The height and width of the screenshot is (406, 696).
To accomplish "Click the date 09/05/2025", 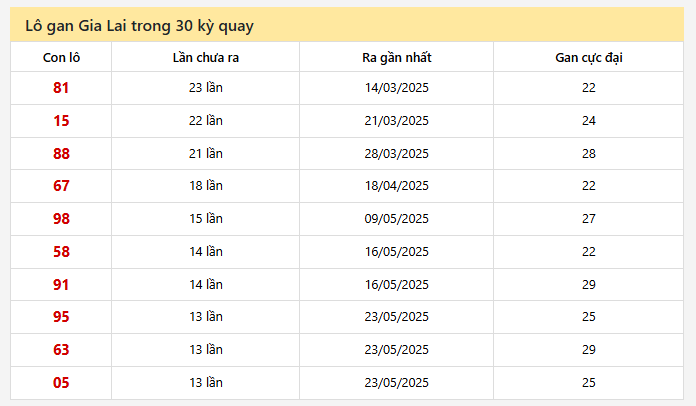I will [x=396, y=219].
